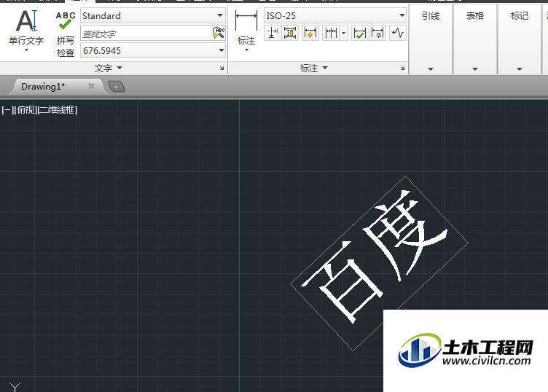Select the large 标注 dimension tool
Screen dimensions: 548x392
(246, 28)
